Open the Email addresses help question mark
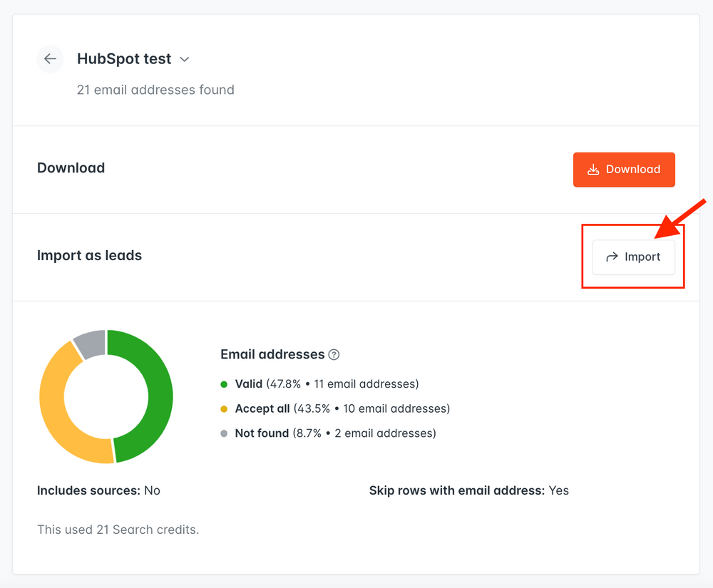This screenshot has width=713, height=588. click(335, 354)
